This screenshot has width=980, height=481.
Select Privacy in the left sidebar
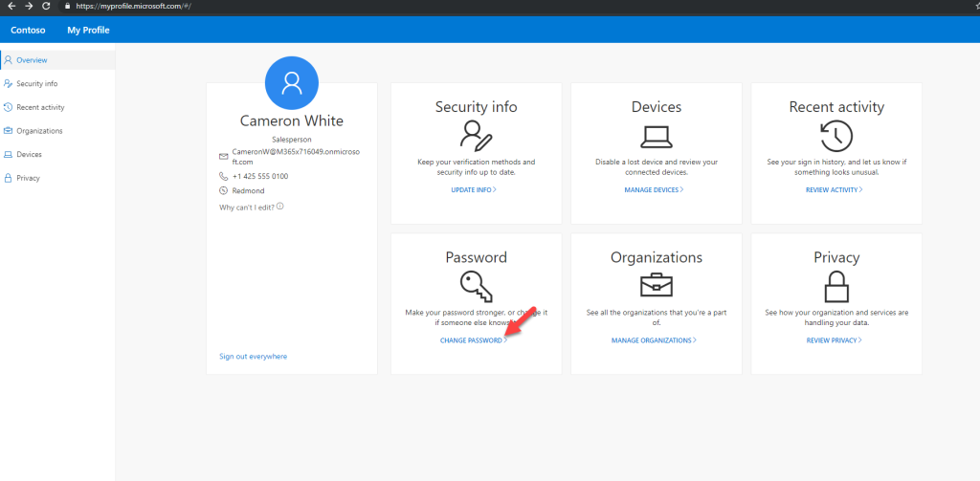click(28, 178)
